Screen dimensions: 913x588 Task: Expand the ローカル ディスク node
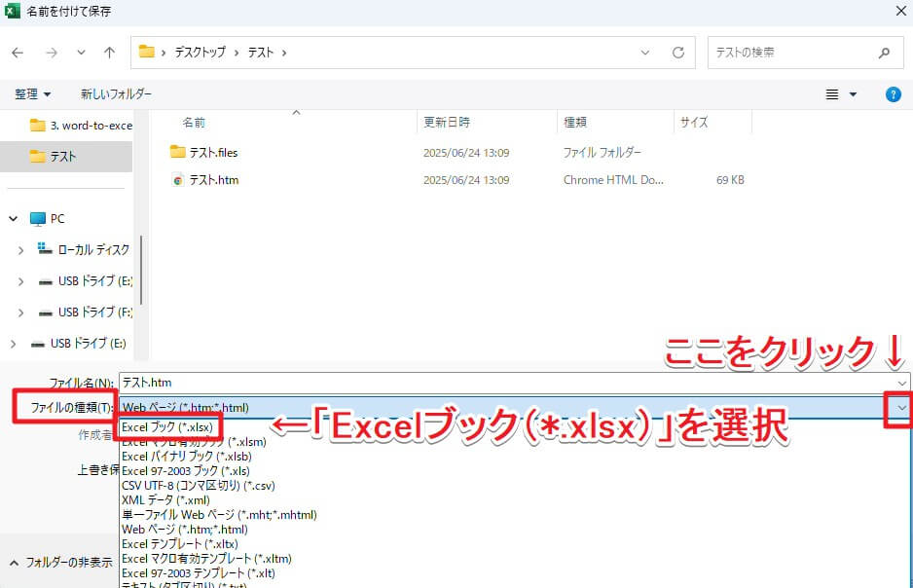(x=21, y=250)
